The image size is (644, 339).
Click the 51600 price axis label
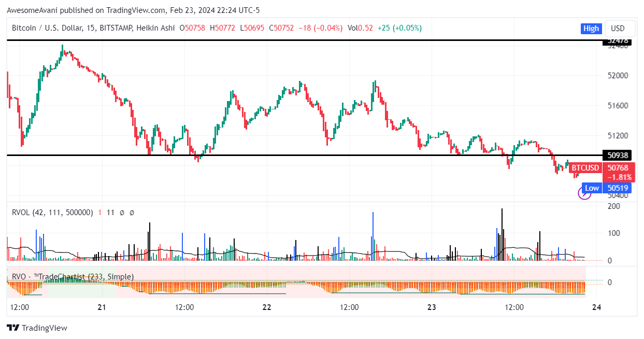click(x=618, y=106)
